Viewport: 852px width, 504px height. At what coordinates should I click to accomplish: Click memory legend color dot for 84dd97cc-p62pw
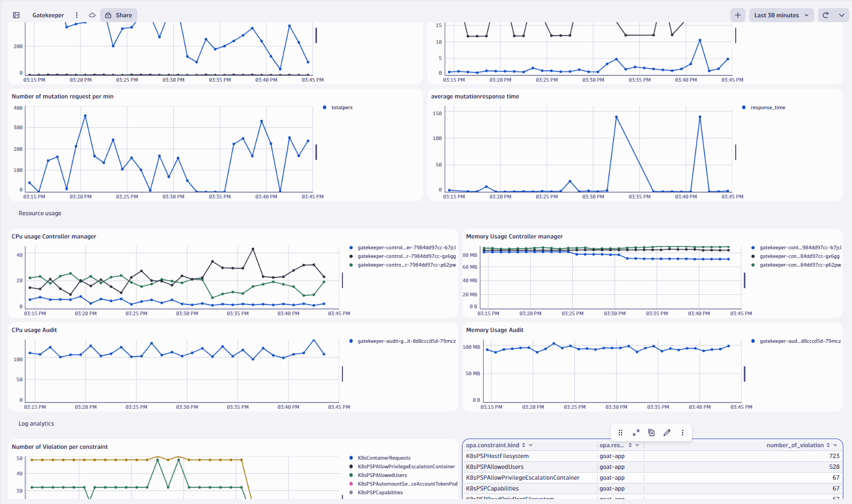tap(753, 265)
